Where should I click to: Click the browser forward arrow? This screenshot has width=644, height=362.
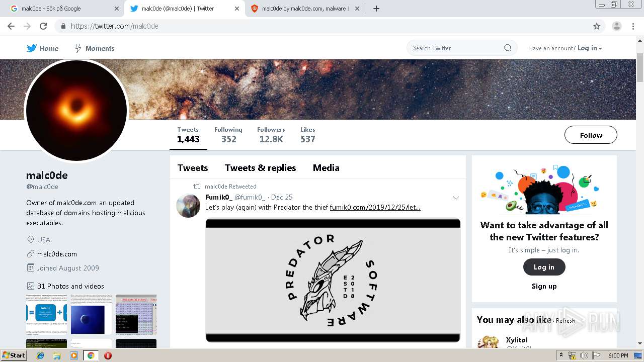(x=27, y=26)
